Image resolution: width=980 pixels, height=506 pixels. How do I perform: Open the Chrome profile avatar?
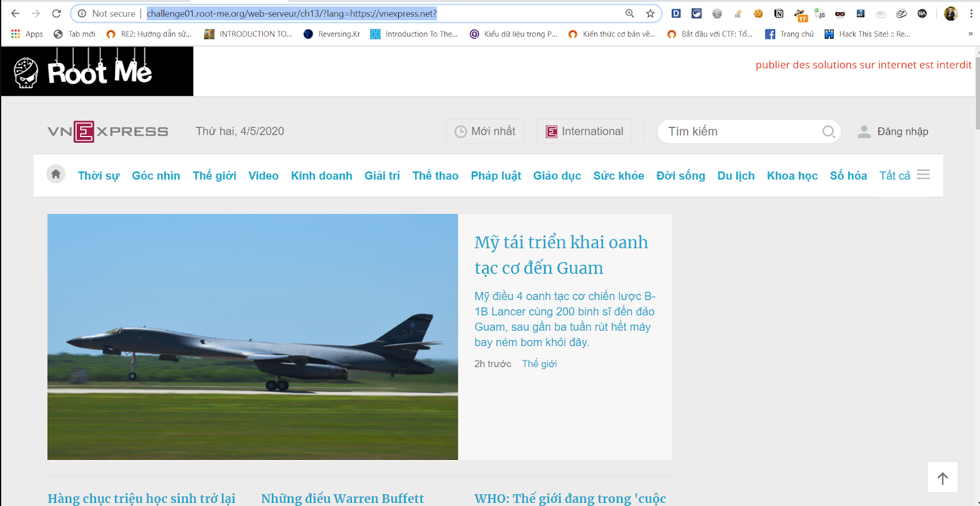[x=951, y=14]
